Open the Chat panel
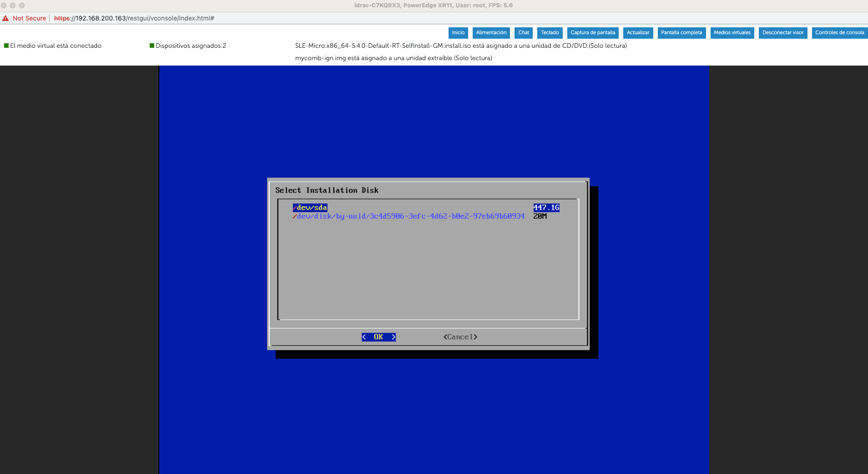 click(x=524, y=33)
